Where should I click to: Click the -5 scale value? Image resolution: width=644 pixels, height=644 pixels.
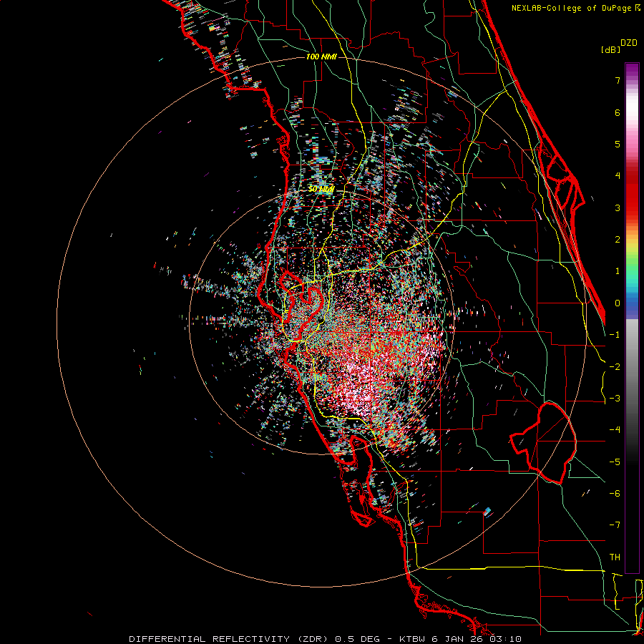tap(615, 462)
